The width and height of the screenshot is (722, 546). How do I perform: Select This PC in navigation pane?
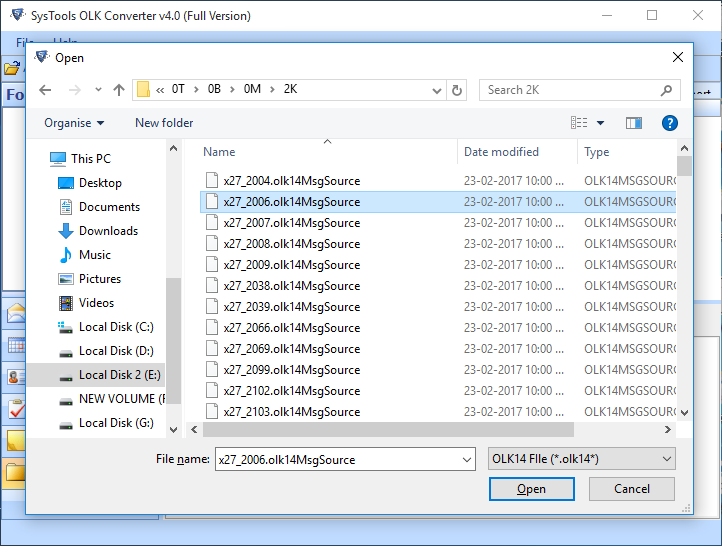(81, 159)
